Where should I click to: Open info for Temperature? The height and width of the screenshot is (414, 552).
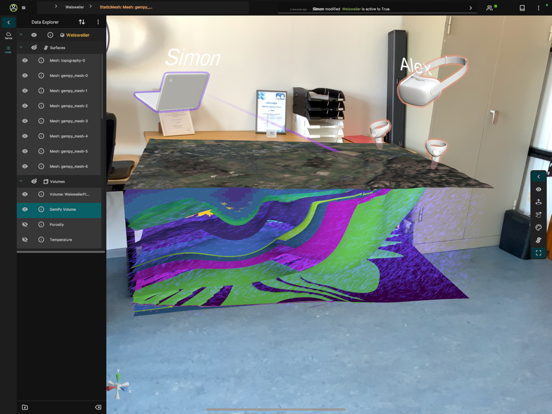(41, 240)
